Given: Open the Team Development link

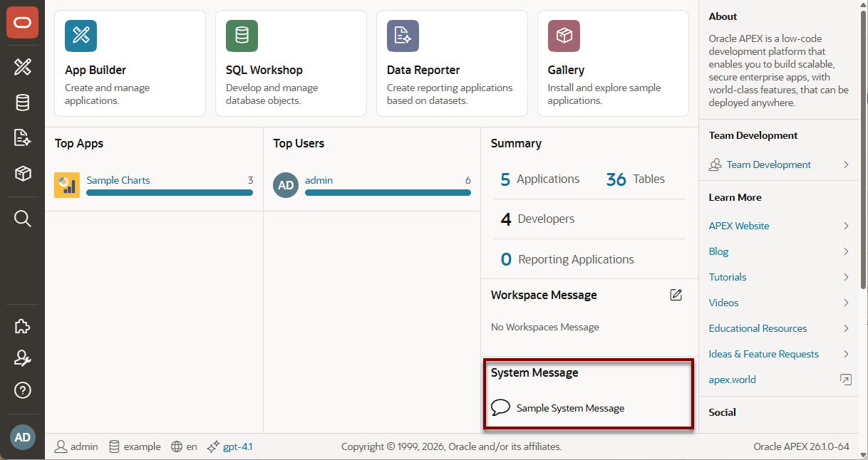Looking at the screenshot, I should pos(769,164).
